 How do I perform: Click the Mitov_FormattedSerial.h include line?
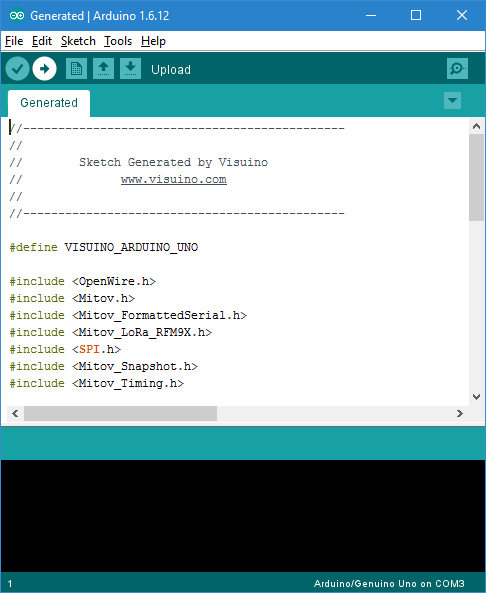128,315
